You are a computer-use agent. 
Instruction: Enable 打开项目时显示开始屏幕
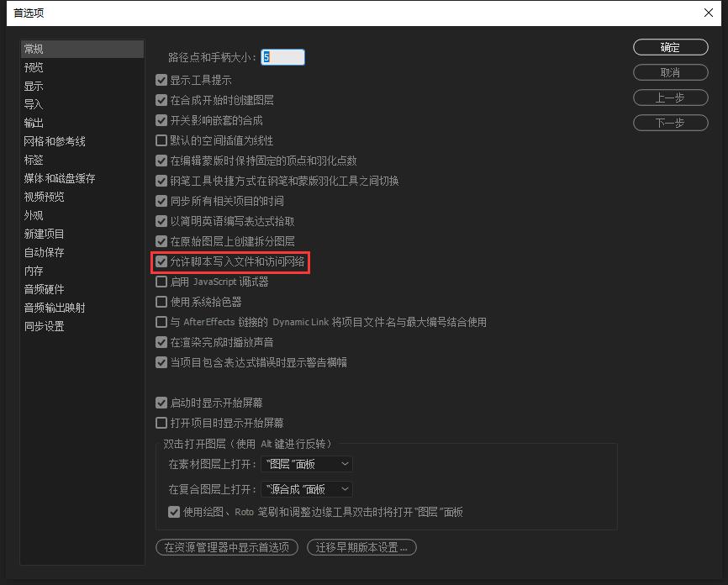coord(161,423)
